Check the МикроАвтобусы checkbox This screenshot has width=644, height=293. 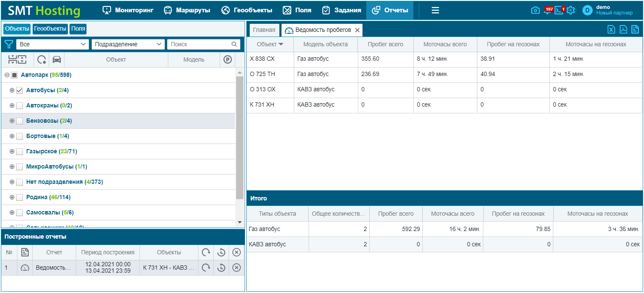click(x=20, y=167)
